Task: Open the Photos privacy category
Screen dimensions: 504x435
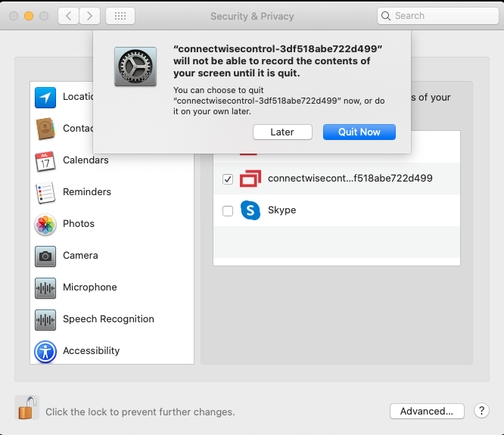Action: coord(112,224)
